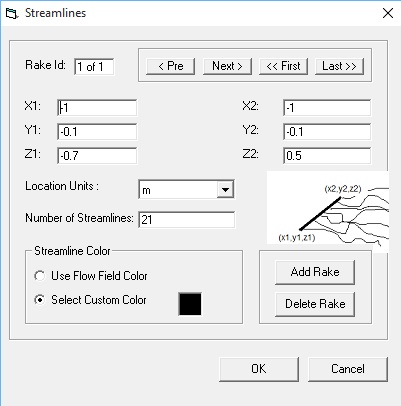Click the Z2 coordinate input field
The height and width of the screenshot is (406, 401).
327,156
